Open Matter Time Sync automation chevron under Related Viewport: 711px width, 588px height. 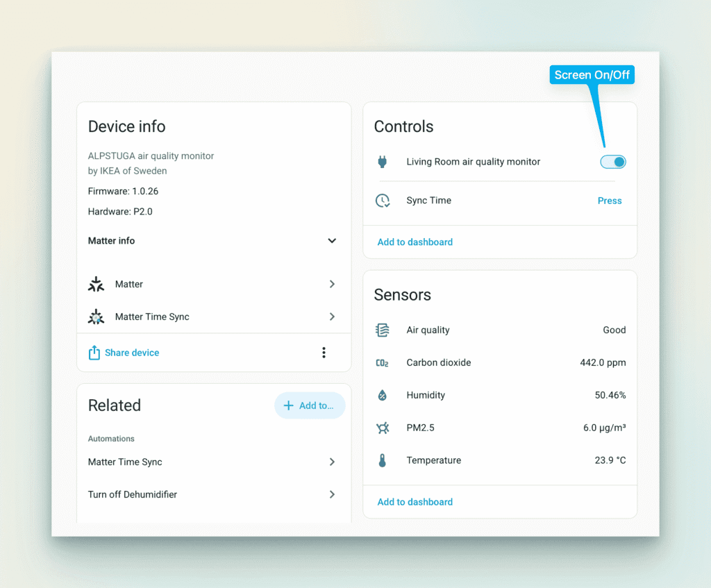332,462
